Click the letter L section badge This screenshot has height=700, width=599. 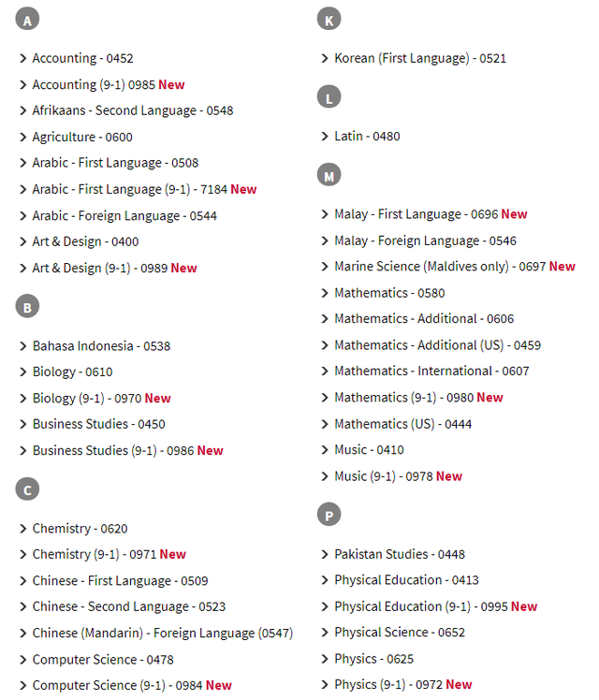pos(329,97)
